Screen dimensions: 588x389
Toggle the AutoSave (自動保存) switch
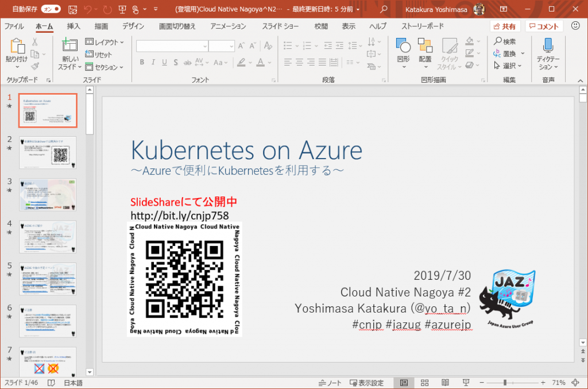[x=51, y=9]
